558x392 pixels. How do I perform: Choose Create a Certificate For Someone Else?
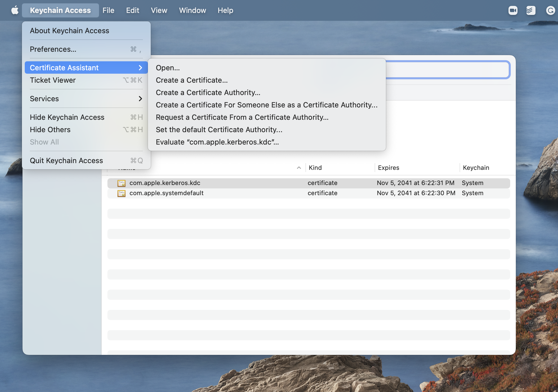coord(267,105)
